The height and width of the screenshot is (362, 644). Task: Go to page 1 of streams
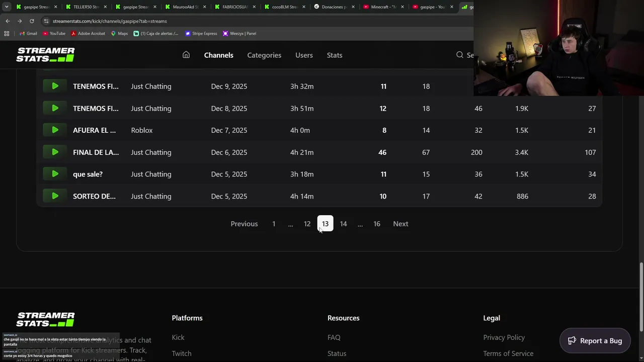pyautogui.click(x=274, y=224)
